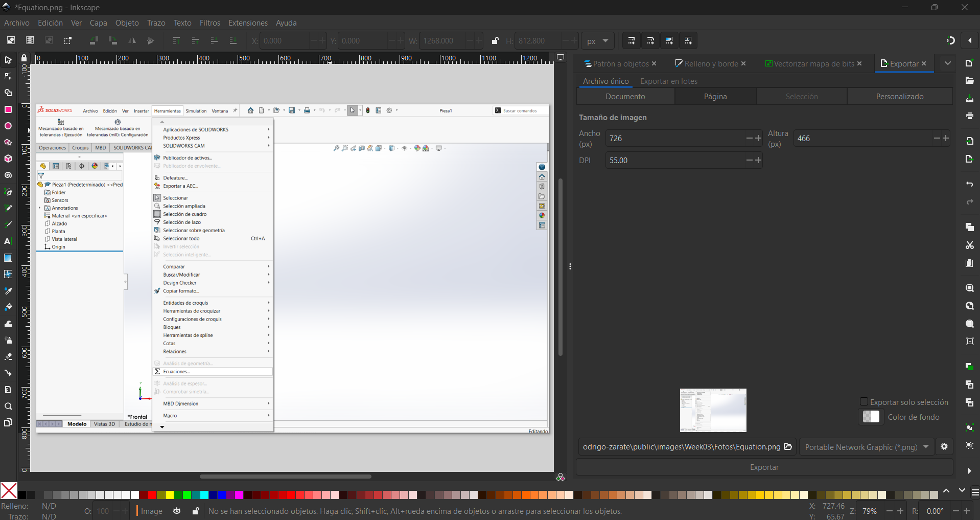Show the next palette row
This screenshot has height=520, width=980.
pyautogui.click(x=962, y=490)
